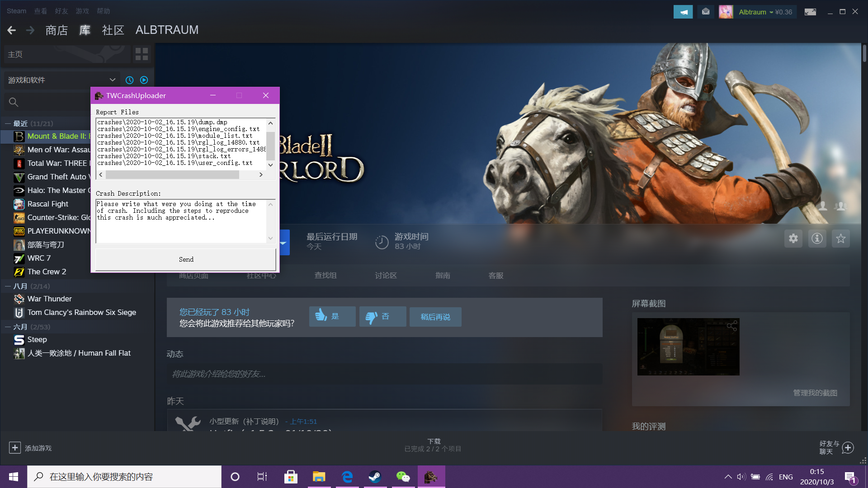Click 管理我的截图 link

(x=815, y=393)
